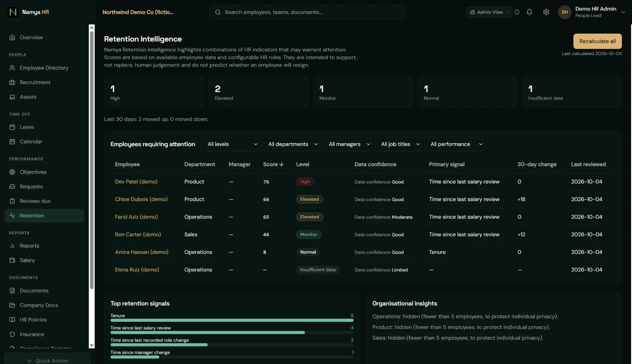Go to Retention in the sidebar
Screen dimensions: 632x364
[44, 216]
